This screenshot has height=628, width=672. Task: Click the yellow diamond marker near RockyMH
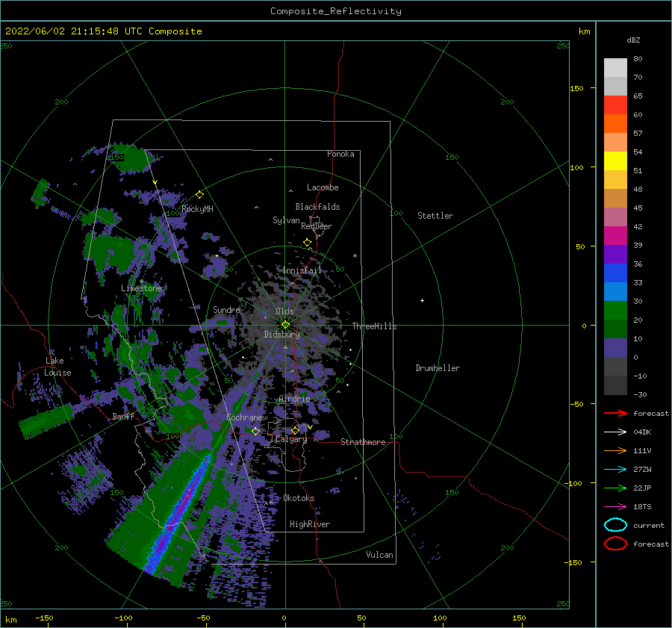[x=199, y=195]
